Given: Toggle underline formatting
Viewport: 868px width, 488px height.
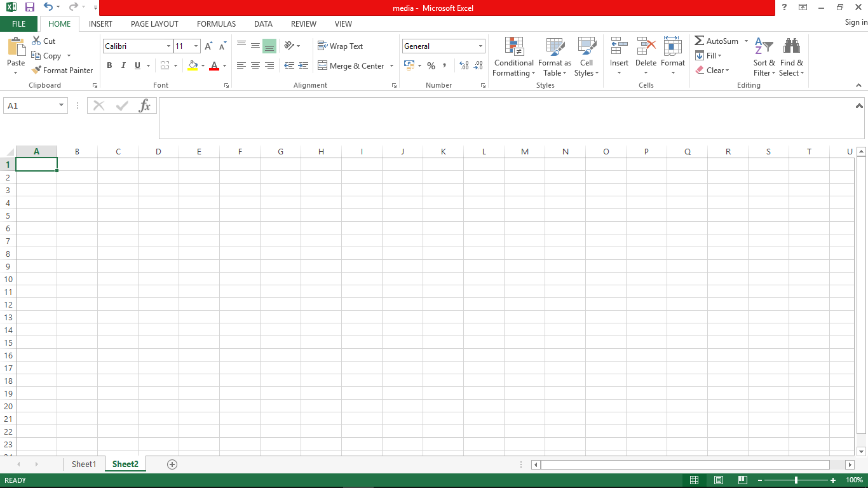Looking at the screenshot, I should tap(136, 65).
